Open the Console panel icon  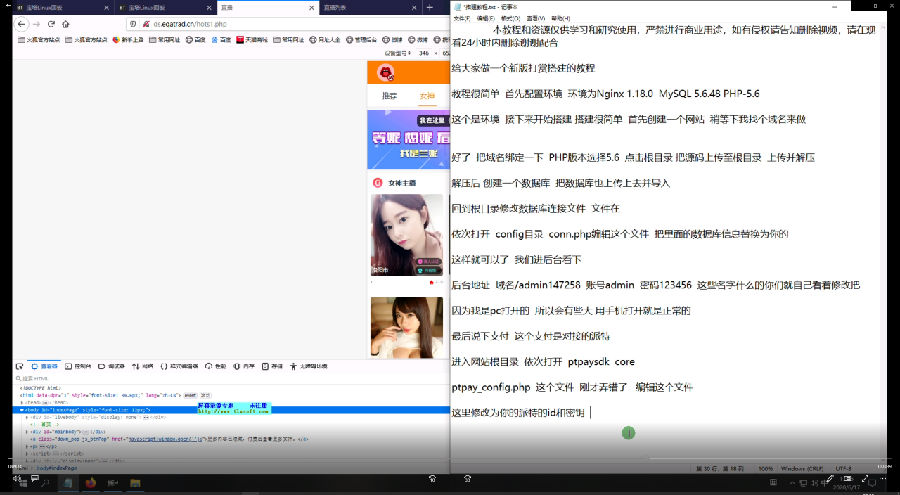pos(68,366)
